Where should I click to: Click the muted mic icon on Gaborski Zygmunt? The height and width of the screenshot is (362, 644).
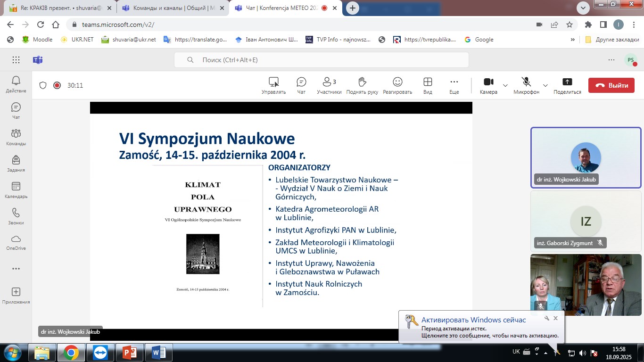pyautogui.click(x=600, y=243)
